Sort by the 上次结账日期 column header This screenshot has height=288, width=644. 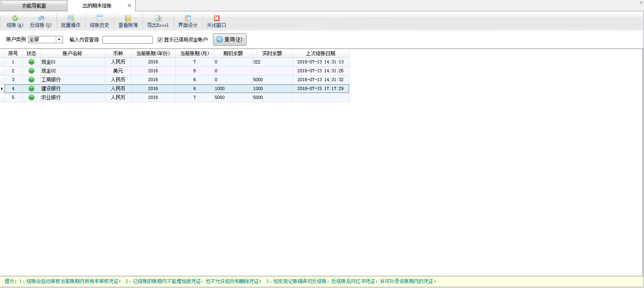coord(320,53)
